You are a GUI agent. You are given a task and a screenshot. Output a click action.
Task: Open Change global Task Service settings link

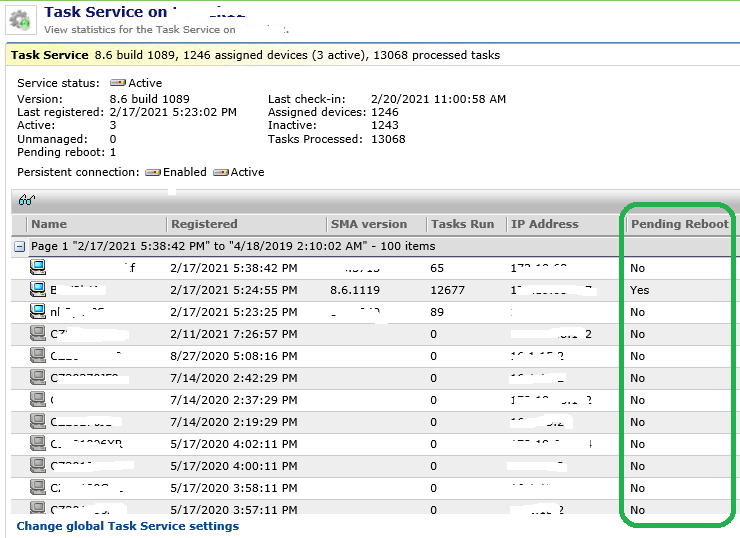pyautogui.click(x=128, y=526)
